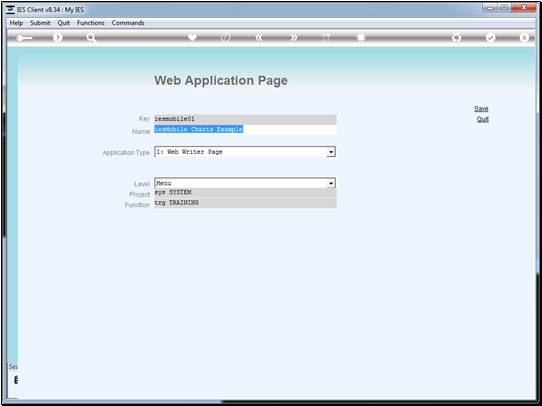Click the key icon in the toolbar

point(24,38)
